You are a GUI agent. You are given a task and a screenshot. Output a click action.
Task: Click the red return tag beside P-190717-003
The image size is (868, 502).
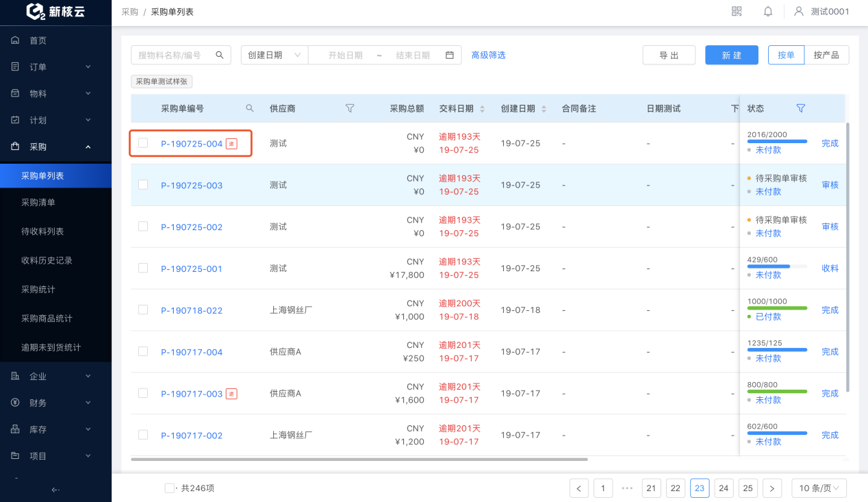point(231,394)
